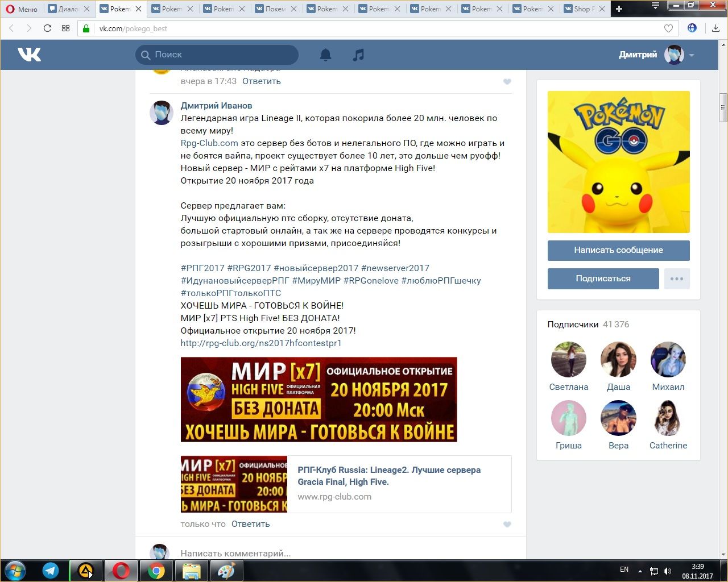
Task: Open the tab list menu icon
Action: [655, 6]
